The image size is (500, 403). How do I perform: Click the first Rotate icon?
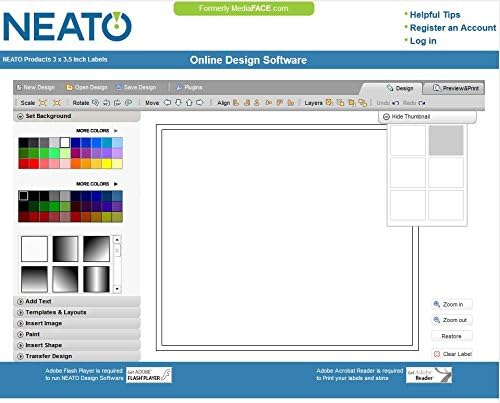pyautogui.click(x=95, y=103)
